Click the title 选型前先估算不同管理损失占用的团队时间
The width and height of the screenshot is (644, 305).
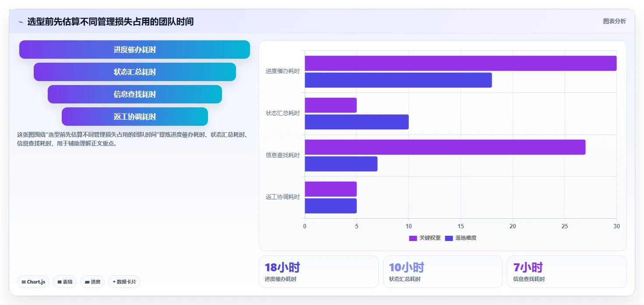(110, 21)
